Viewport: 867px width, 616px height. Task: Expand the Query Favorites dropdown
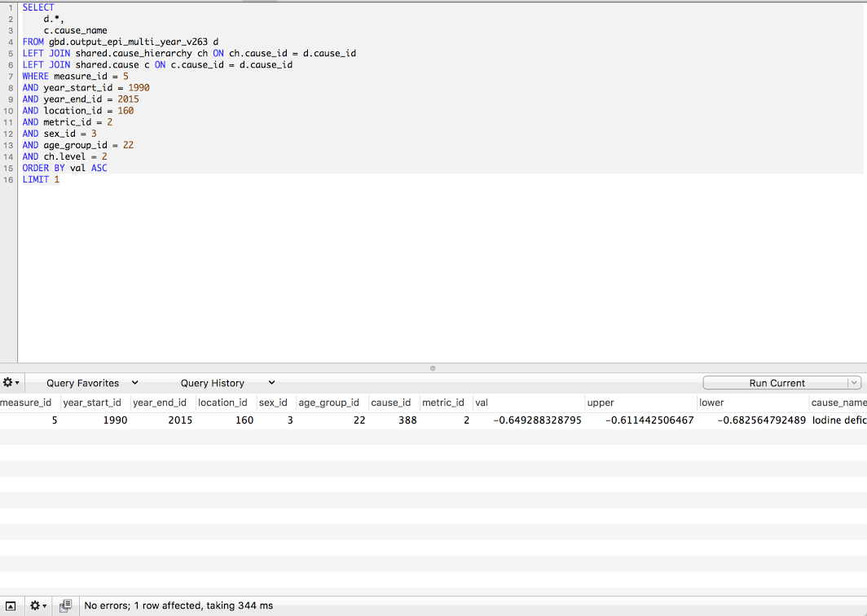point(92,383)
